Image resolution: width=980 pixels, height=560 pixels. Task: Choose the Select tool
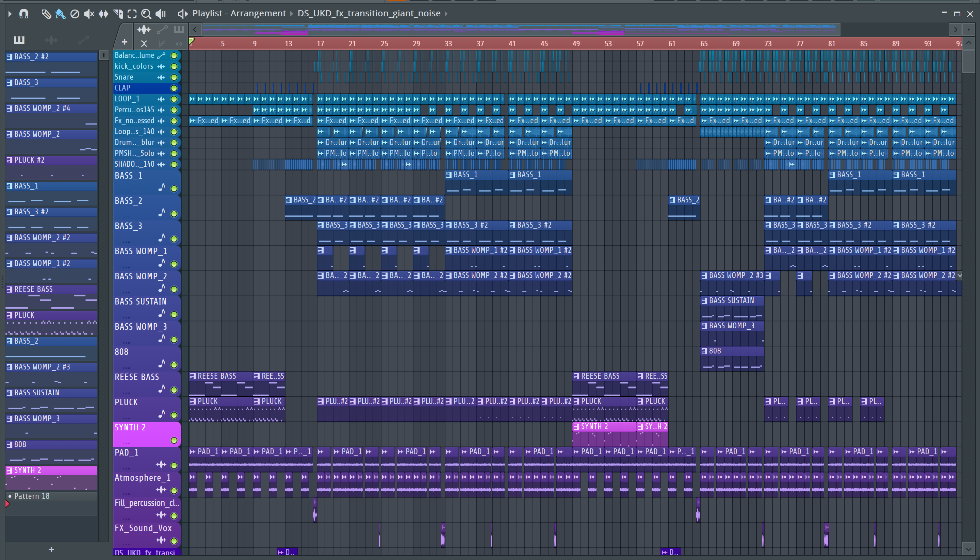click(x=132, y=14)
